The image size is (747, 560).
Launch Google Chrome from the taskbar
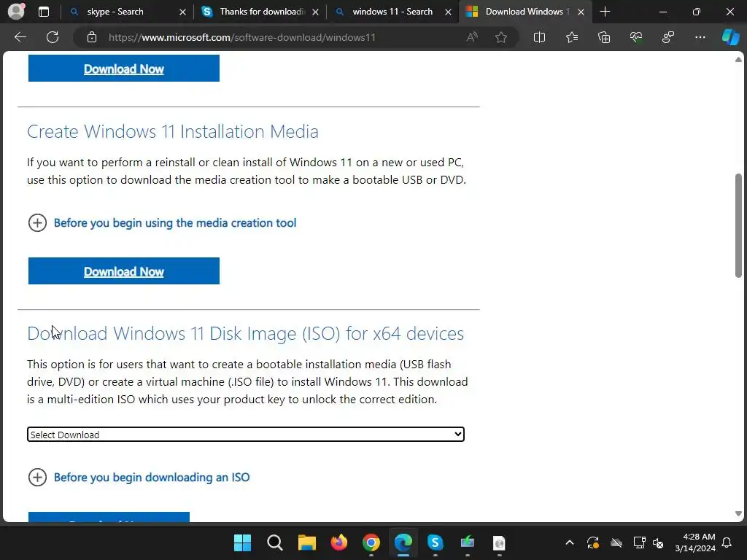(x=371, y=542)
